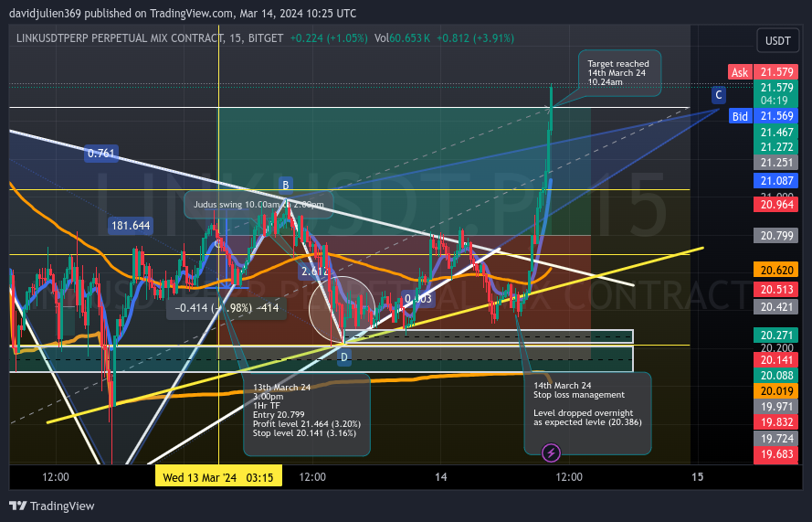Select the C point marker
The height and width of the screenshot is (522, 812).
(718, 95)
